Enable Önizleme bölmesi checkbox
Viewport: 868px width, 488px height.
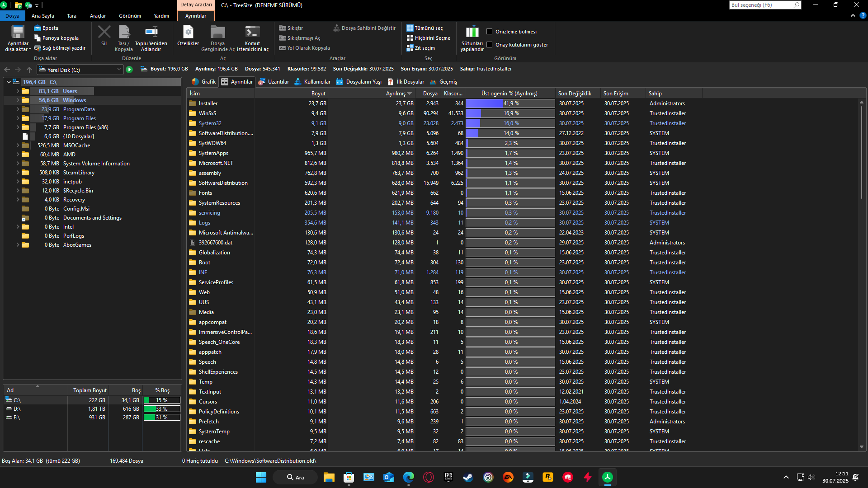click(x=489, y=32)
